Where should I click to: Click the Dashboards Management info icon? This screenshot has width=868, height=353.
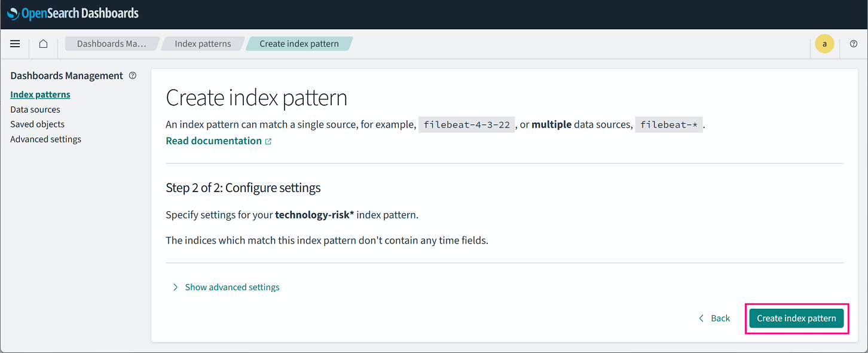pos(133,75)
